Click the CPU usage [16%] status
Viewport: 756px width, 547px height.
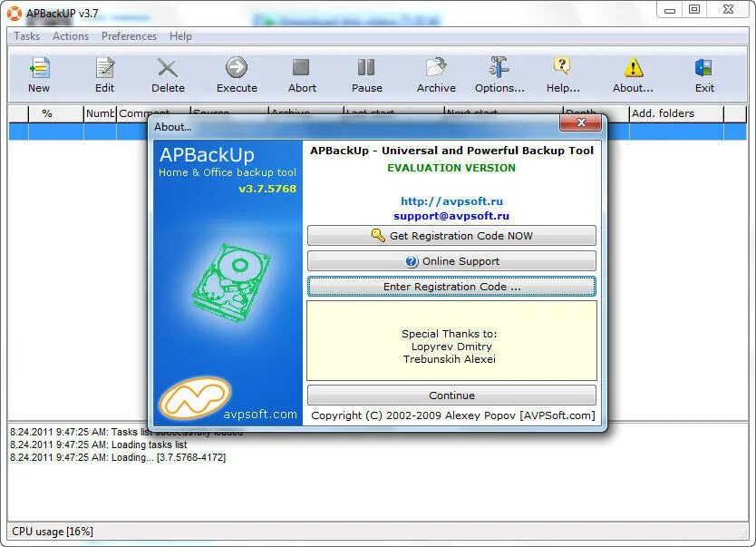[53, 532]
